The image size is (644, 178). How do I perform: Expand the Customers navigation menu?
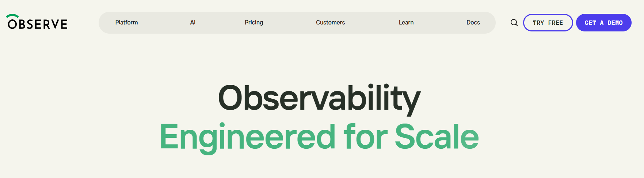[330, 22]
